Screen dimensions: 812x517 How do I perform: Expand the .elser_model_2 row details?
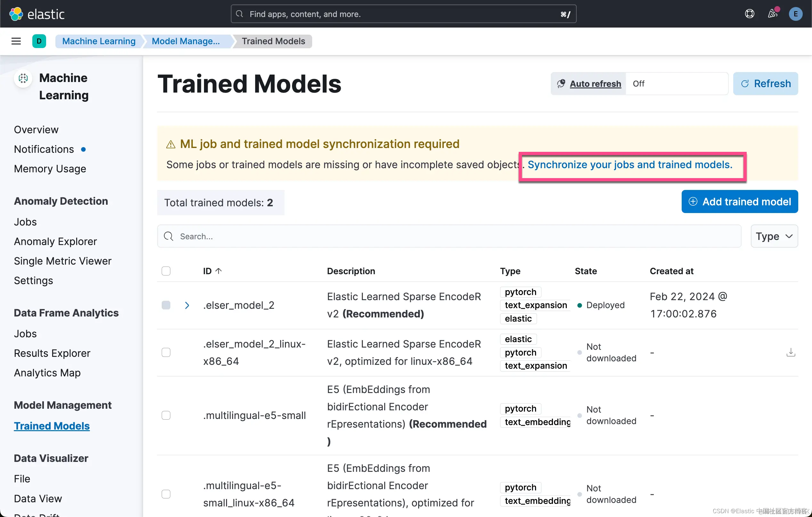[187, 305]
